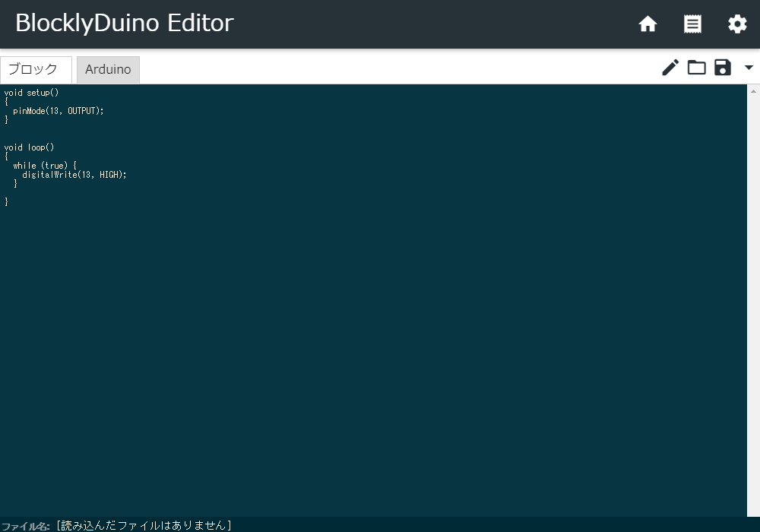Image resolution: width=760 pixels, height=532 pixels.
Task: Open settings with the gear icon
Action: 737,24
